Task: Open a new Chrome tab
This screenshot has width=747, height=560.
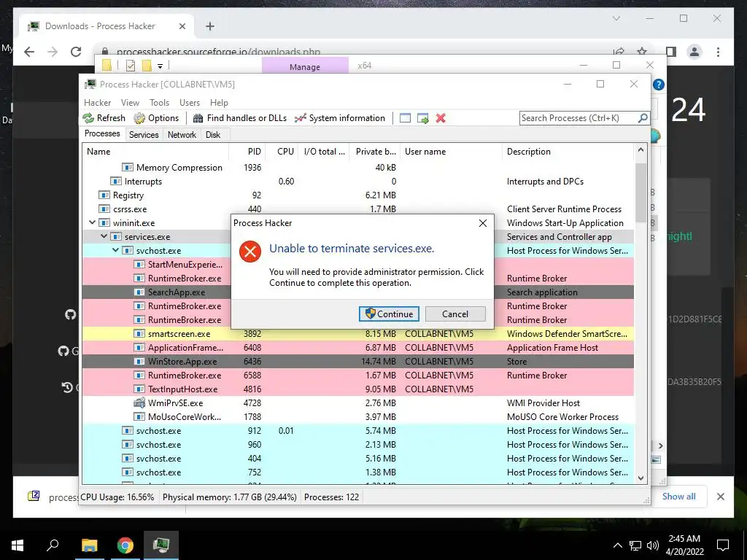Action: click(210, 26)
